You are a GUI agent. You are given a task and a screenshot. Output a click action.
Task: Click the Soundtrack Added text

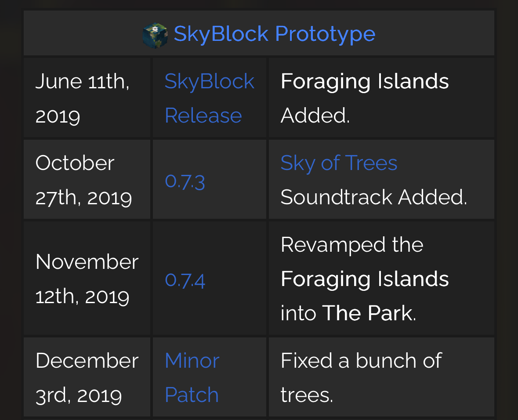click(x=374, y=197)
